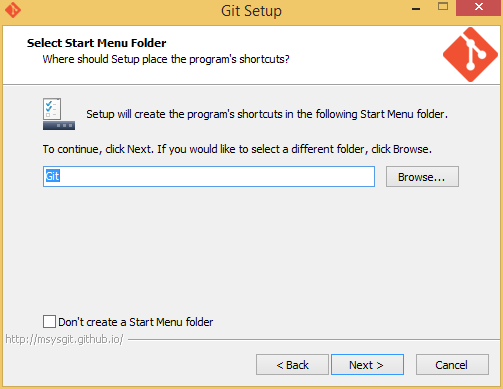Maximize the Git Setup window

[x=443, y=7]
